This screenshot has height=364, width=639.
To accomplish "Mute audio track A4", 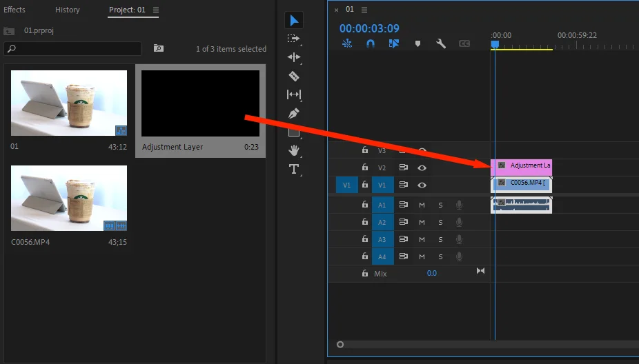I will click(x=422, y=256).
